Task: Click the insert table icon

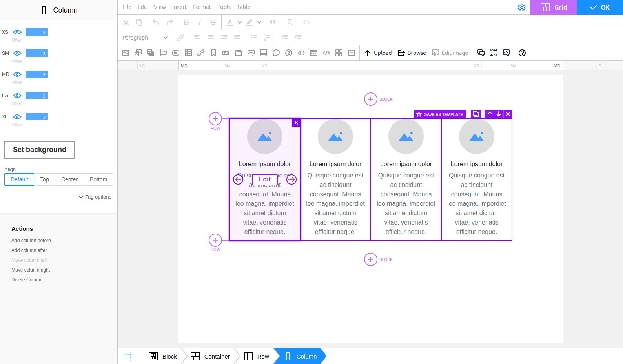Action: [x=188, y=53]
